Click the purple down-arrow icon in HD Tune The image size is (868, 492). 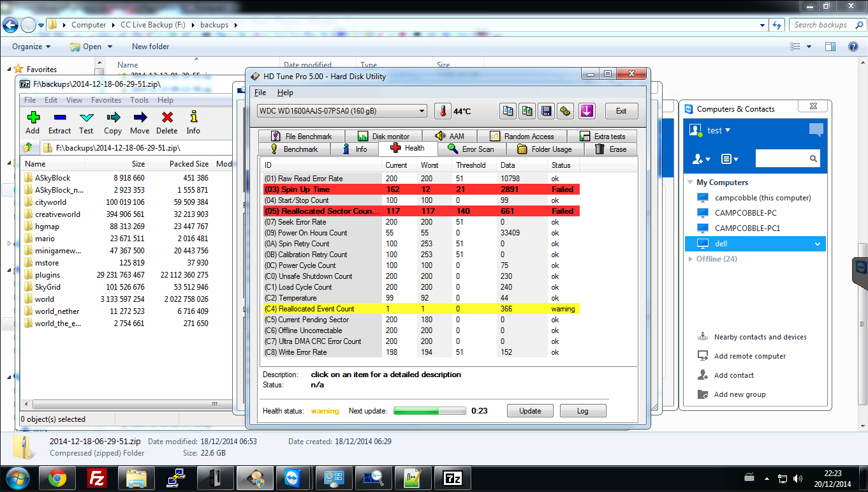[x=587, y=111]
